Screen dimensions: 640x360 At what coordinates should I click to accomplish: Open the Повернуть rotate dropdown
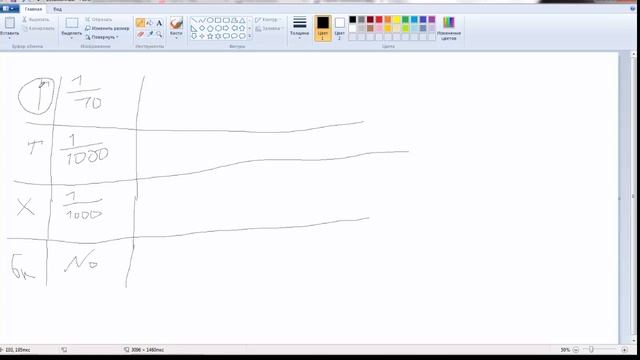point(102,37)
